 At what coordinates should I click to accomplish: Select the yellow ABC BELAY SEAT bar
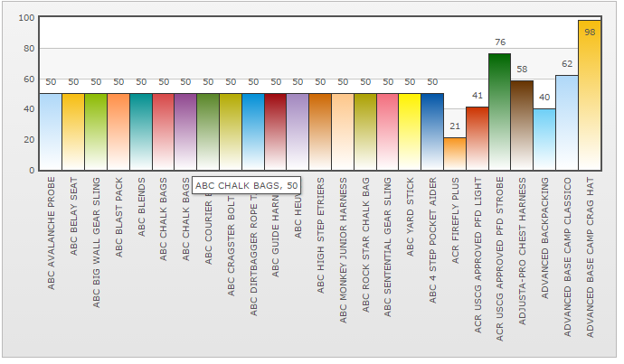coord(73,132)
